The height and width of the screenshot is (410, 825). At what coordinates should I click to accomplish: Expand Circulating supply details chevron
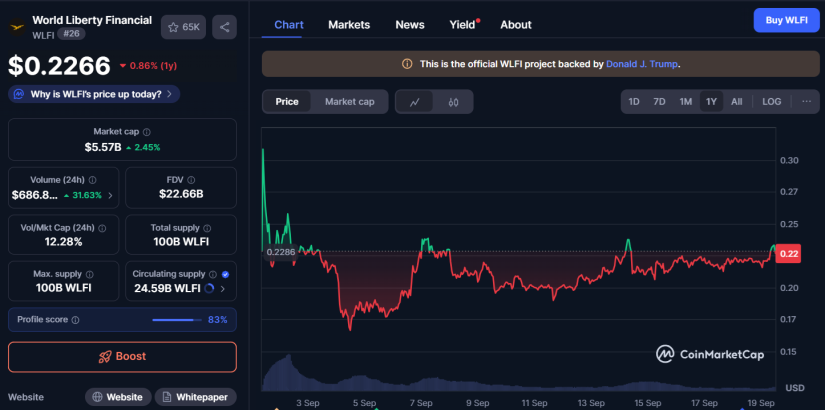[x=223, y=288]
